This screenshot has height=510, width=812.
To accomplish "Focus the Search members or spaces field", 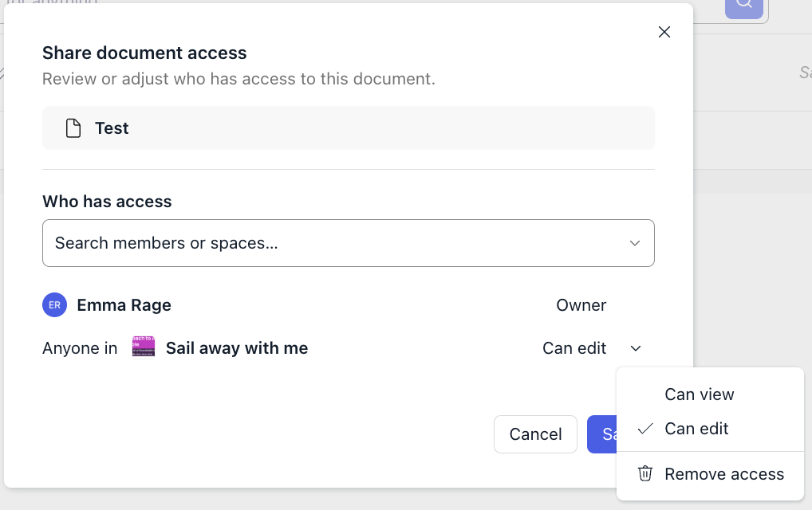I will 335,243.
